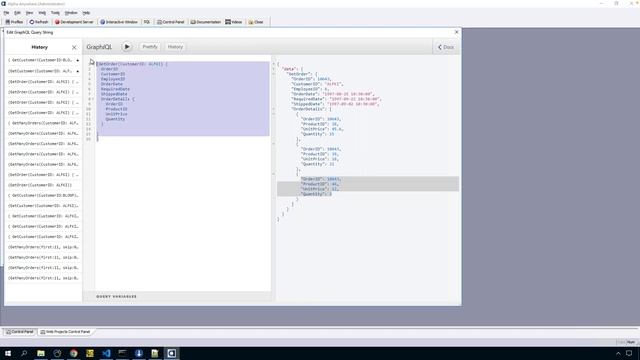Image resolution: width=640 pixels, height=360 pixels.
Task: Click "OrderDetails" key in result pane
Action: click(x=308, y=109)
